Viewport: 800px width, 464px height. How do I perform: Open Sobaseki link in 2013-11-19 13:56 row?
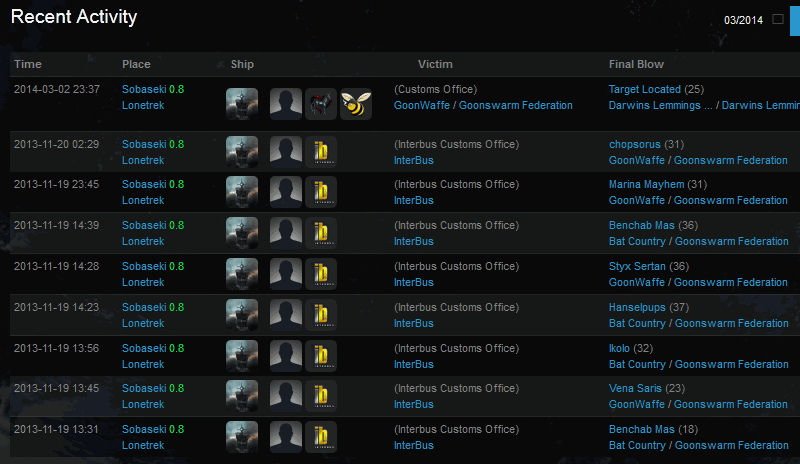click(x=144, y=349)
